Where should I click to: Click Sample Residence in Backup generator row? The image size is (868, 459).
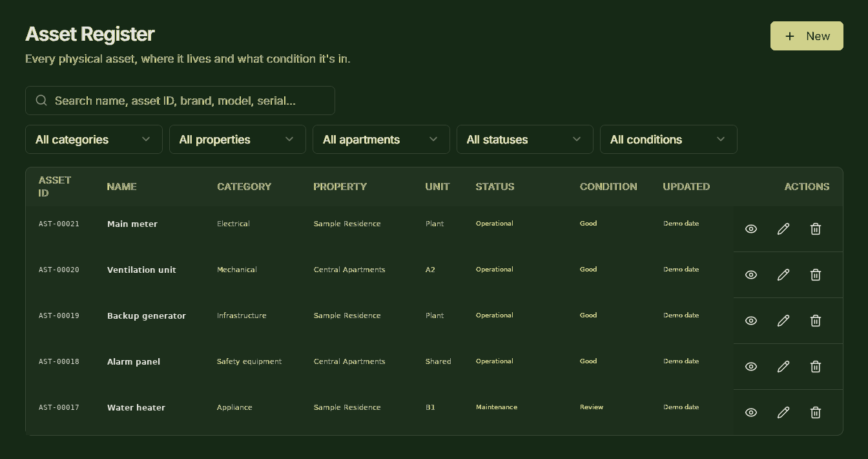[347, 315]
